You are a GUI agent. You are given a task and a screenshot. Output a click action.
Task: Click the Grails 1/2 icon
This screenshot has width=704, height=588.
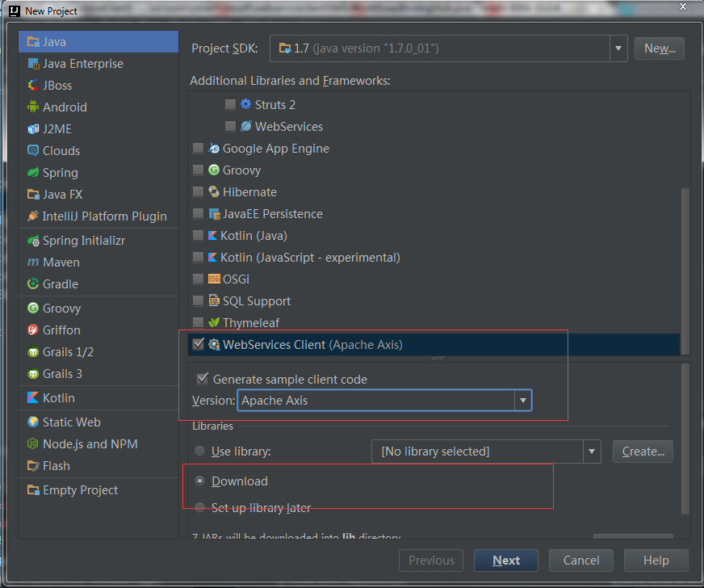tap(33, 351)
